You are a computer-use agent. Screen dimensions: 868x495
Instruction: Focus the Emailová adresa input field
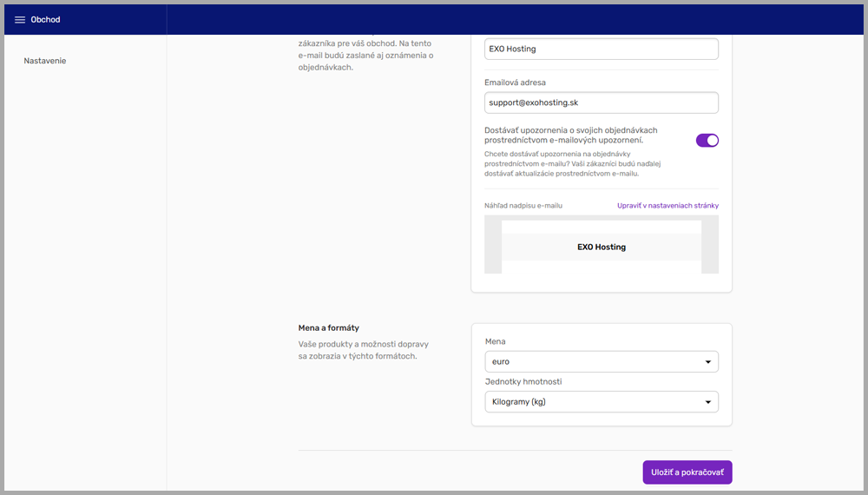coord(601,102)
